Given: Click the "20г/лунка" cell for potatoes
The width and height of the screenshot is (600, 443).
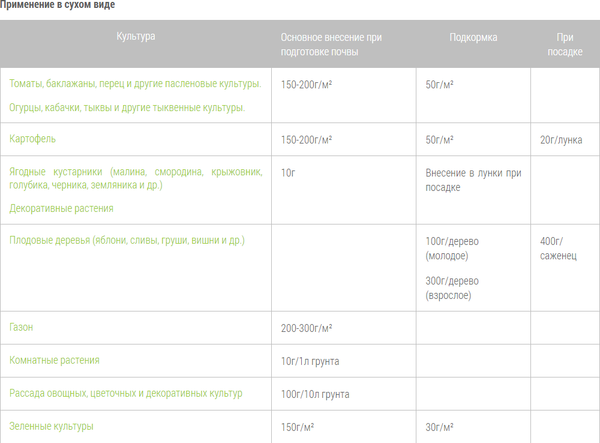Looking at the screenshot, I should point(561,139).
